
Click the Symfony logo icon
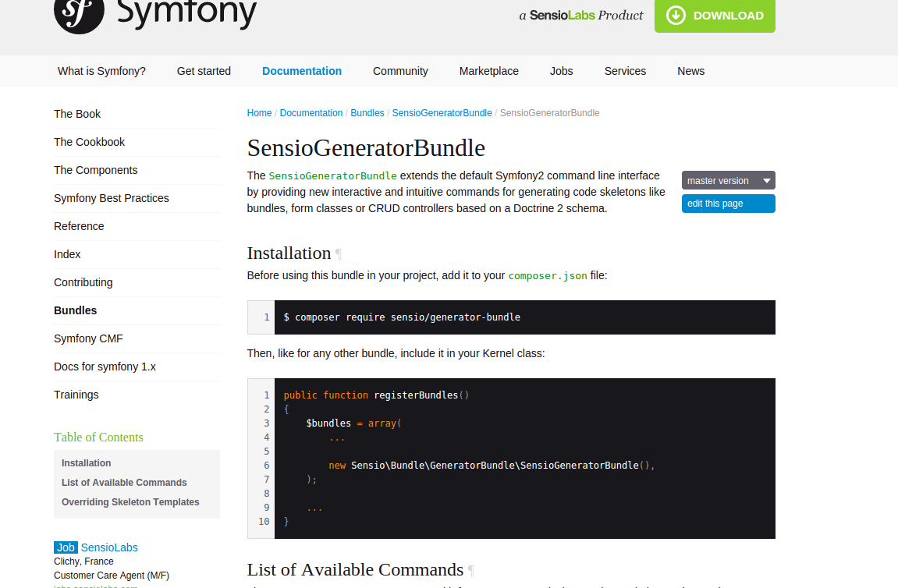coord(79,12)
